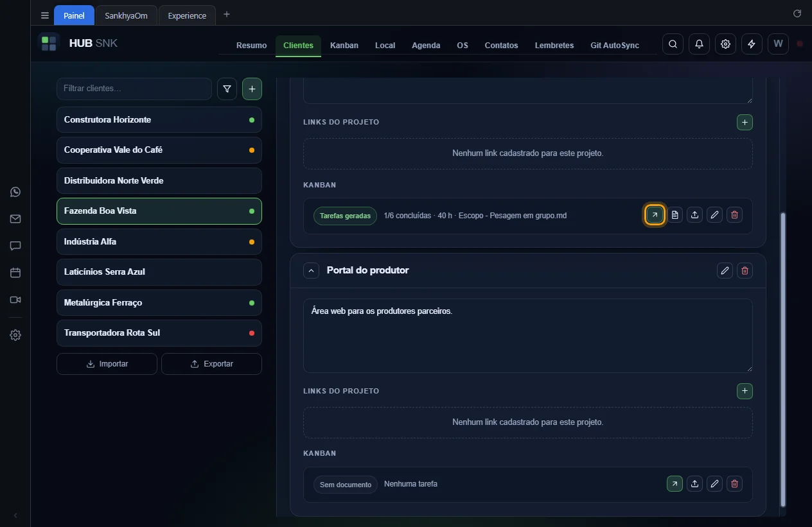Open the Agenda tab
The image size is (812, 527).
click(426, 46)
